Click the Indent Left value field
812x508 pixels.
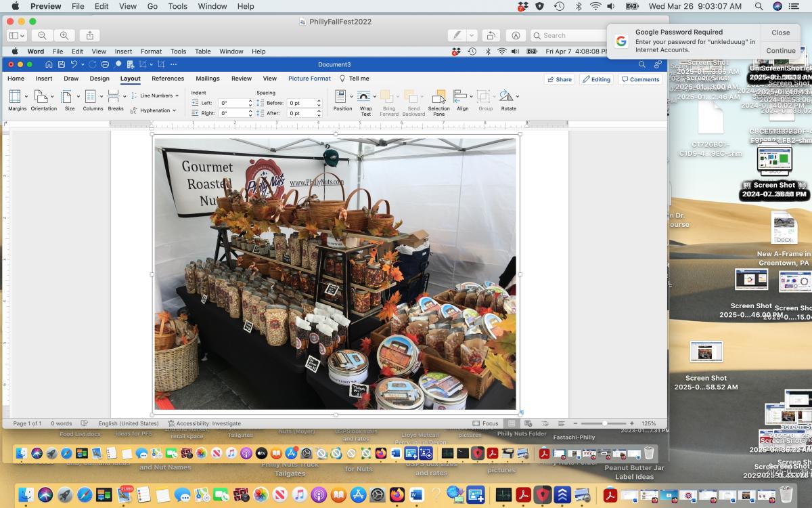click(232, 103)
